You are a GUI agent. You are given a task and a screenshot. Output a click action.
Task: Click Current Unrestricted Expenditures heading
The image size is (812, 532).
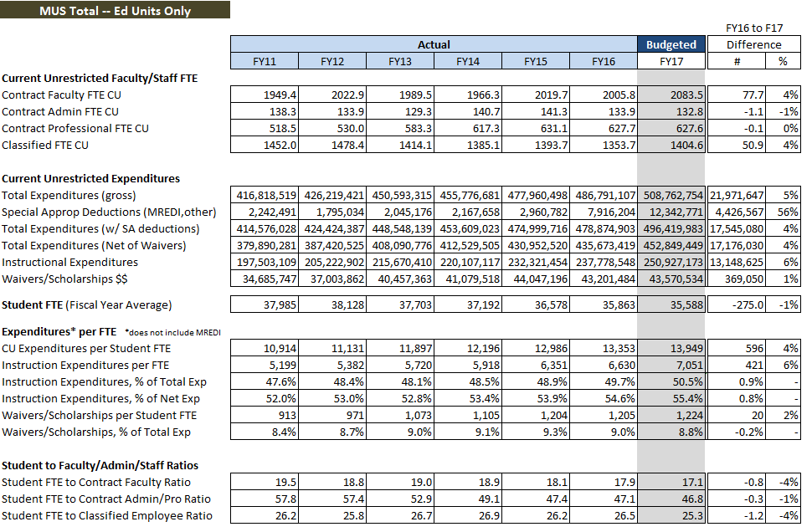90,178
